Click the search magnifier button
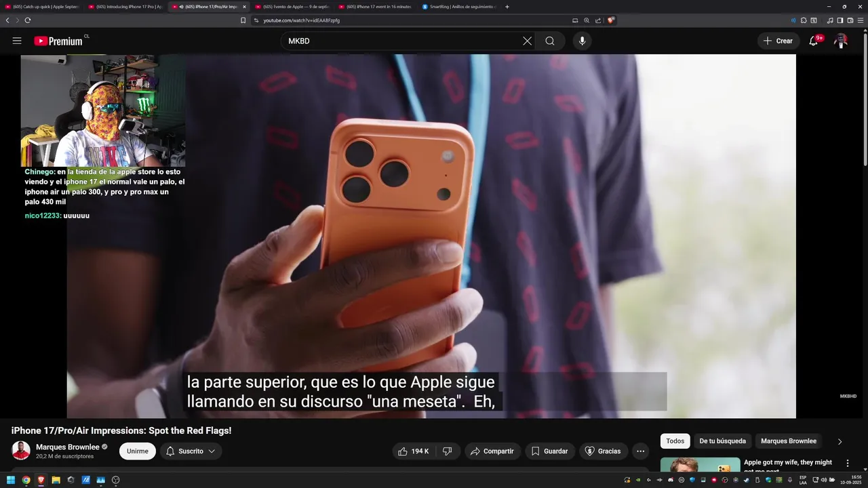 click(550, 41)
